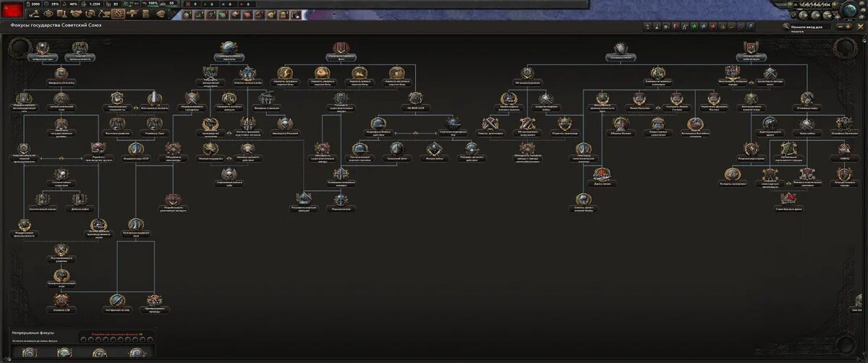This screenshot has width=868, height=363.
Task: Open the highlighted production icon
Action: click(x=119, y=14)
